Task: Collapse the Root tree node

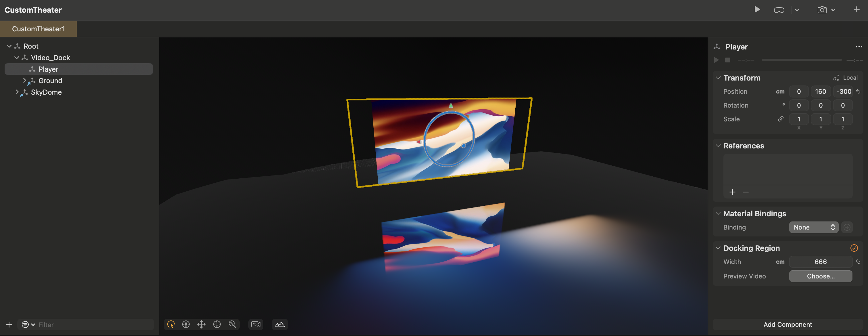Action: pyautogui.click(x=9, y=46)
